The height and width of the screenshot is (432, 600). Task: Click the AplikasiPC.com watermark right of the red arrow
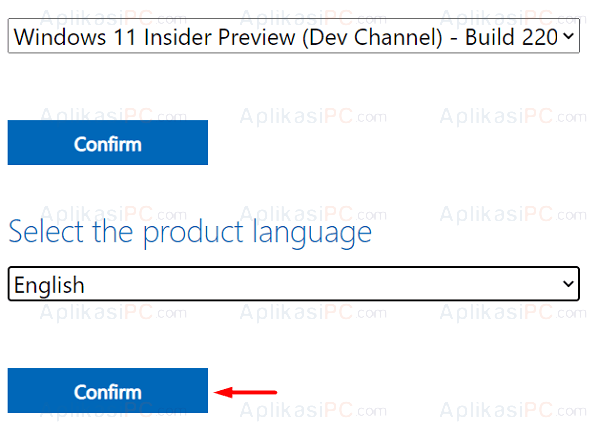[313, 410]
